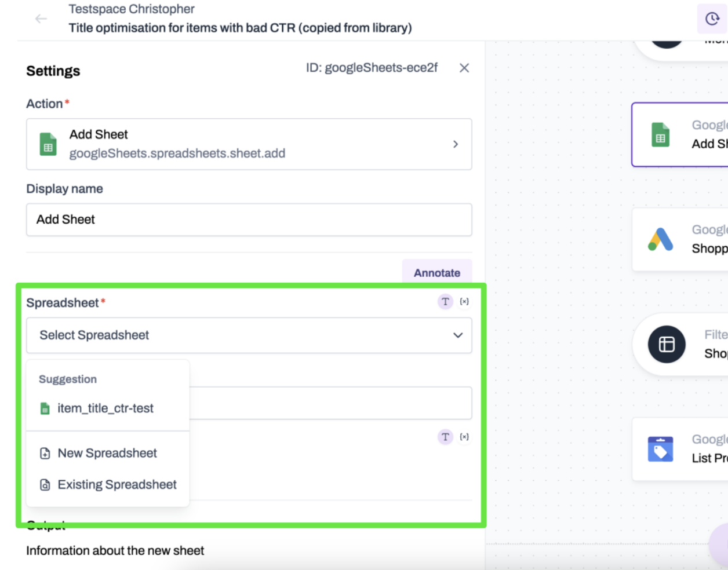Screen dimensions: 728x570
Task: Collapse dropdown using the chevron arrow
Action: pos(458,335)
